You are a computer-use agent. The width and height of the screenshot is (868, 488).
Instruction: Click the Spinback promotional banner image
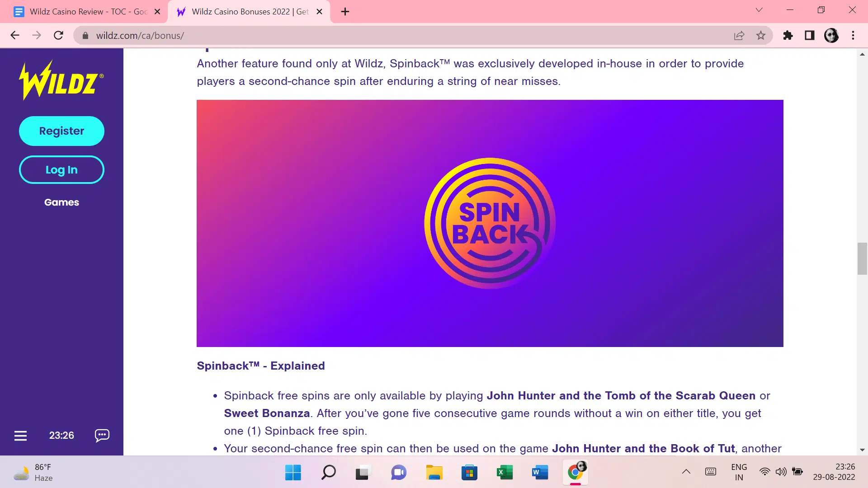click(490, 223)
